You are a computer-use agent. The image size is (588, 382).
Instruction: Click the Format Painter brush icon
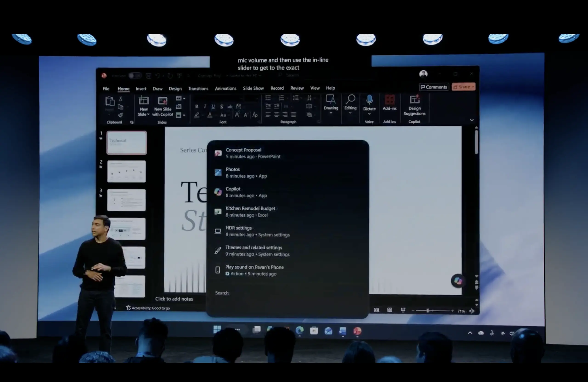(120, 115)
